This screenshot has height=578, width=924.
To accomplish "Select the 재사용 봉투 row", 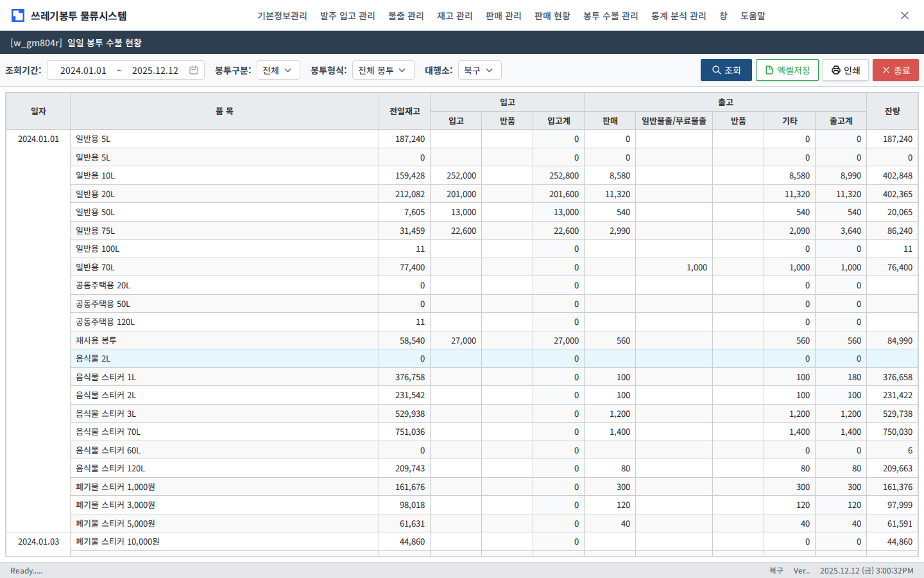I will (x=225, y=340).
